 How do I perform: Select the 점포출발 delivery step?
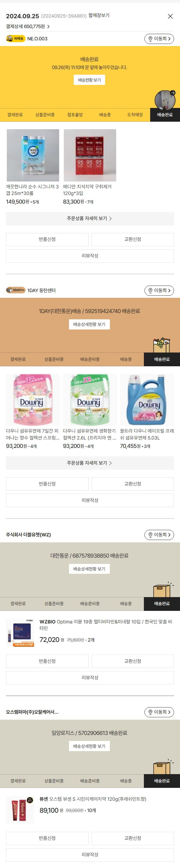point(75,115)
